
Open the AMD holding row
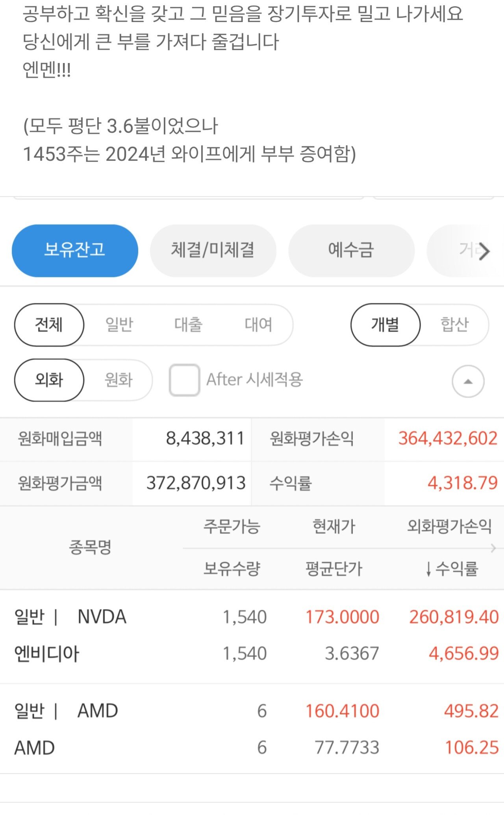pos(252,729)
